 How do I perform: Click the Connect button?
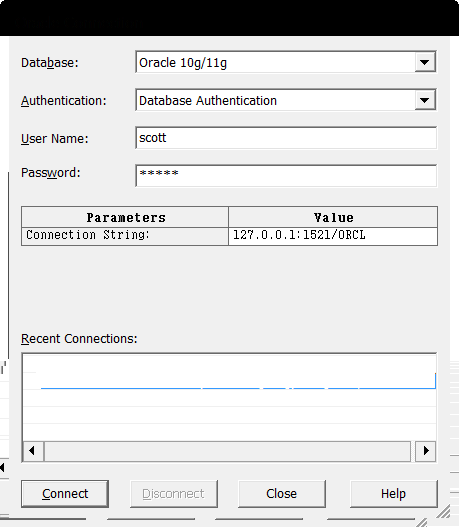(x=65, y=494)
